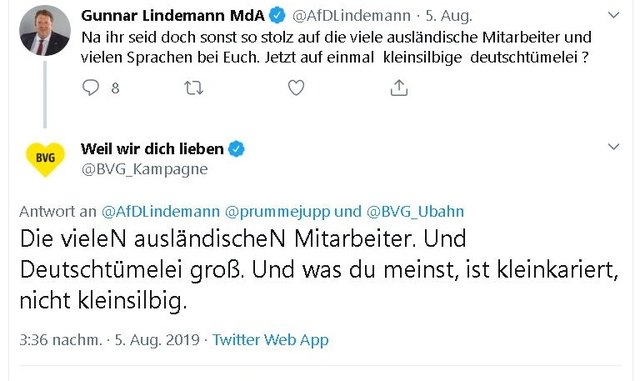Click the reply speech bubble icon

tap(91, 87)
